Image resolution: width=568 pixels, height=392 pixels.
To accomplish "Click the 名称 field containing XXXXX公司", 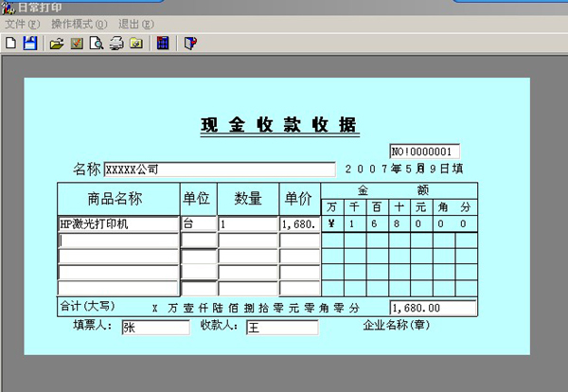I will pos(219,169).
